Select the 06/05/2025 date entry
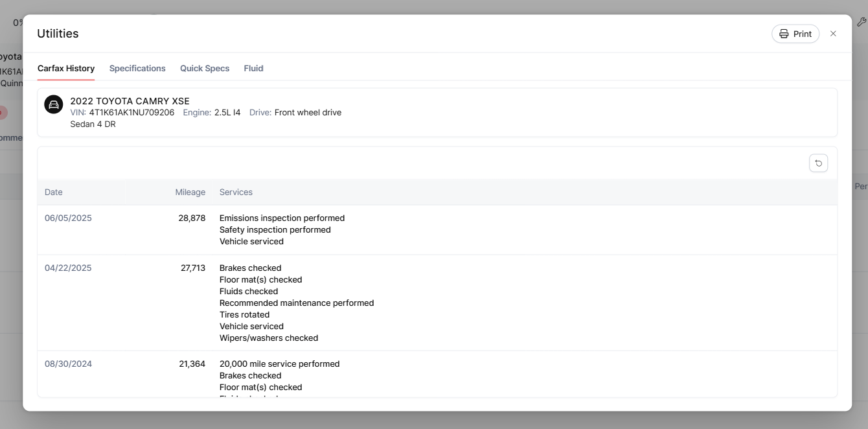This screenshot has height=429, width=868. coord(68,218)
